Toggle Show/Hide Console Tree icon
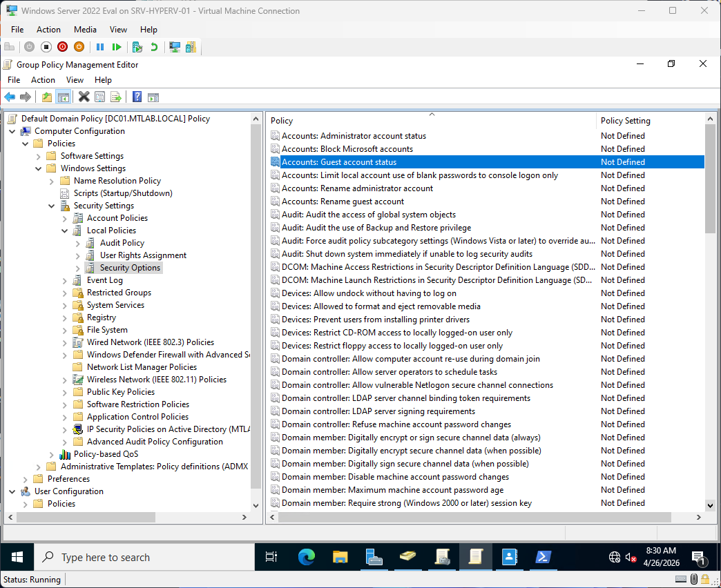This screenshot has height=588, width=721. pyautogui.click(x=63, y=97)
